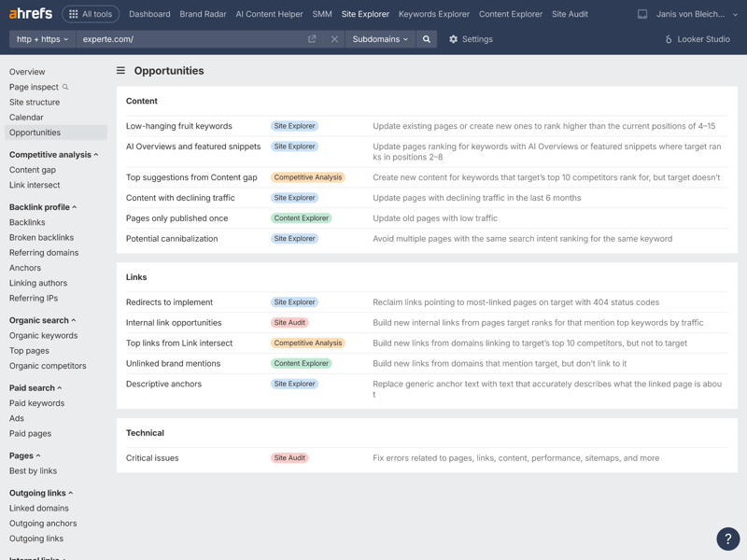
Task: Open the help question mark button
Action: tap(727, 539)
